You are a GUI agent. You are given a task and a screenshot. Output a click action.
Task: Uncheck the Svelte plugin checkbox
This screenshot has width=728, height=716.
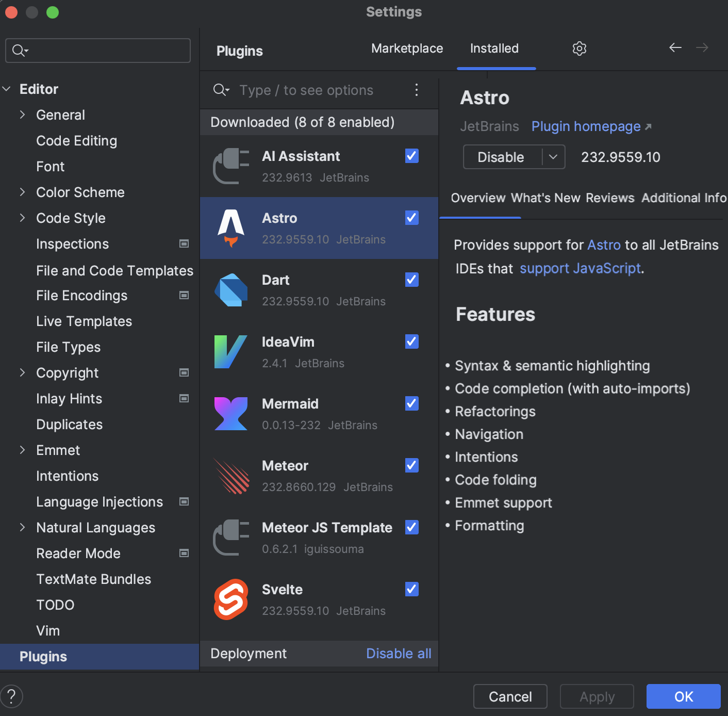(x=411, y=589)
